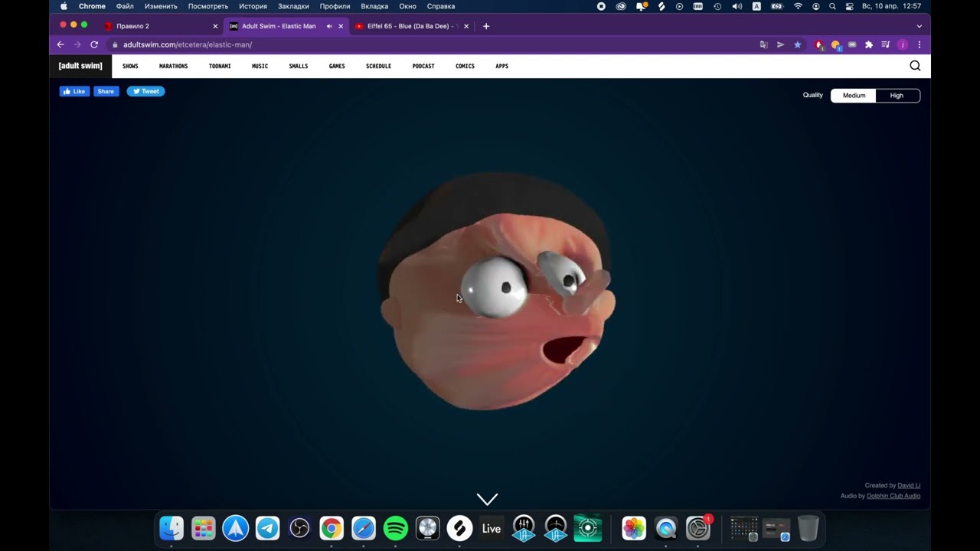Open the David Li creator link
The image size is (980, 551).
tap(909, 485)
